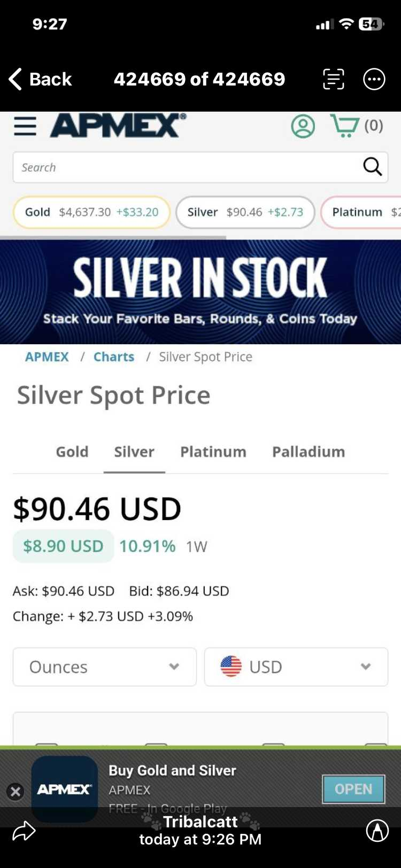Tap the share arrow icon
The height and width of the screenshot is (868, 401).
[24, 831]
